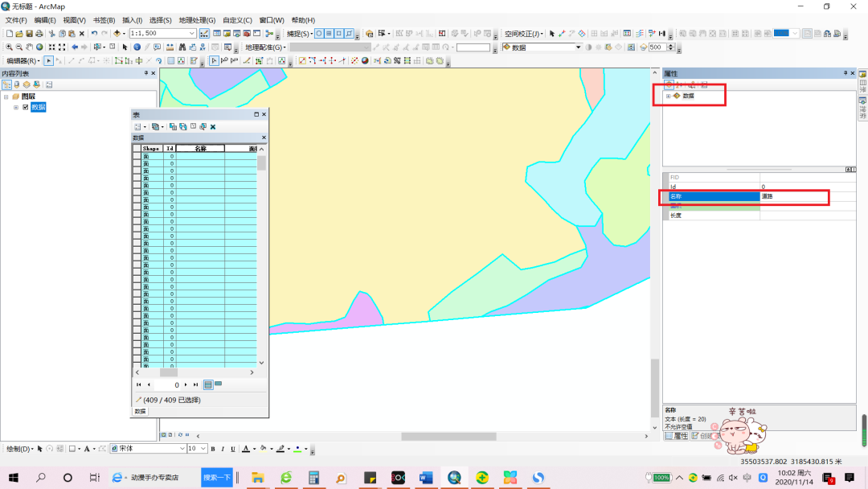
Task: Toggle end snapping in Snapping toolbar
Action: click(329, 34)
